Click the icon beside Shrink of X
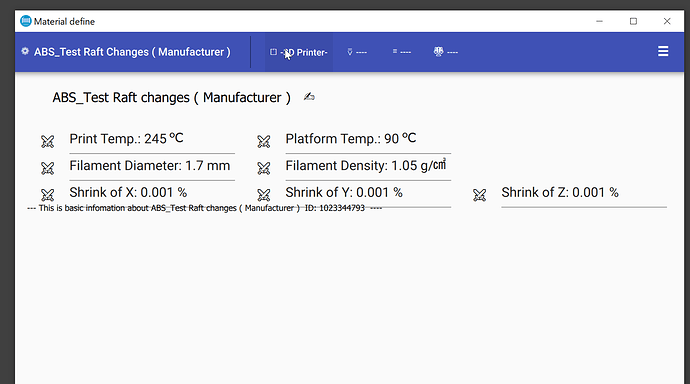 [x=48, y=195]
